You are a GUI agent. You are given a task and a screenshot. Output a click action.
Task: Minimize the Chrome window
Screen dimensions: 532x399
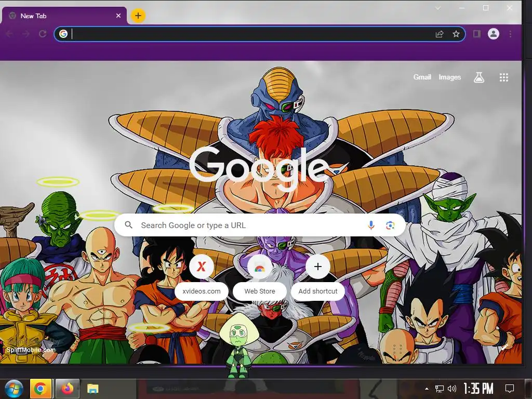(462, 8)
